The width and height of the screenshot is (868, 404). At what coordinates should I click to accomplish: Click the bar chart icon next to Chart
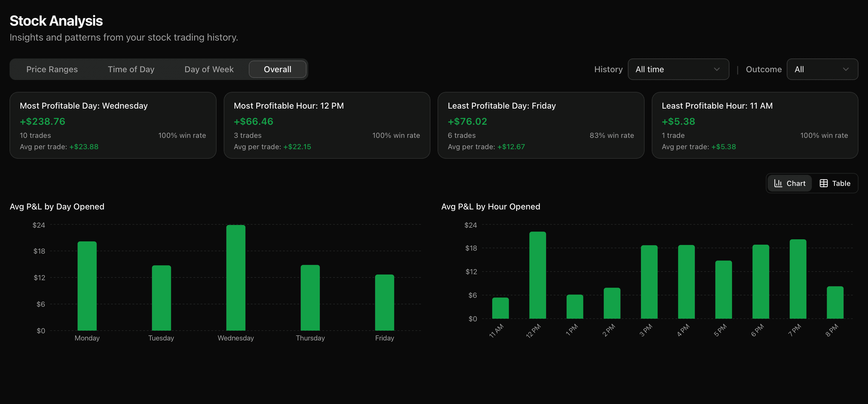[x=778, y=183]
